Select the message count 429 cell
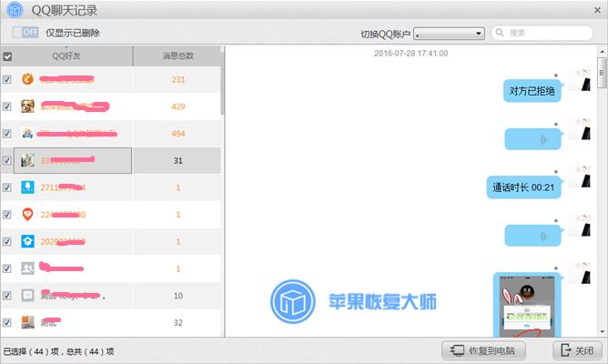This screenshot has height=364, width=608. click(178, 106)
